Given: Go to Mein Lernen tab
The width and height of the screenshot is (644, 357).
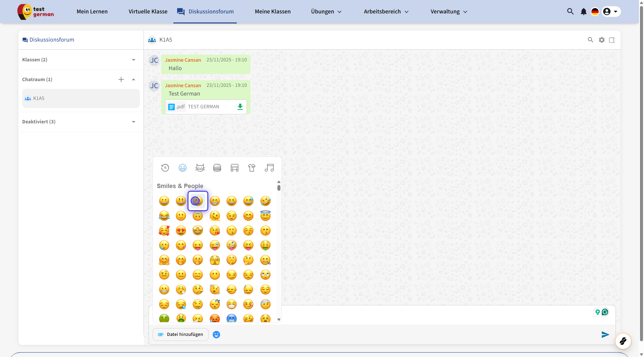Looking at the screenshot, I should (x=92, y=12).
